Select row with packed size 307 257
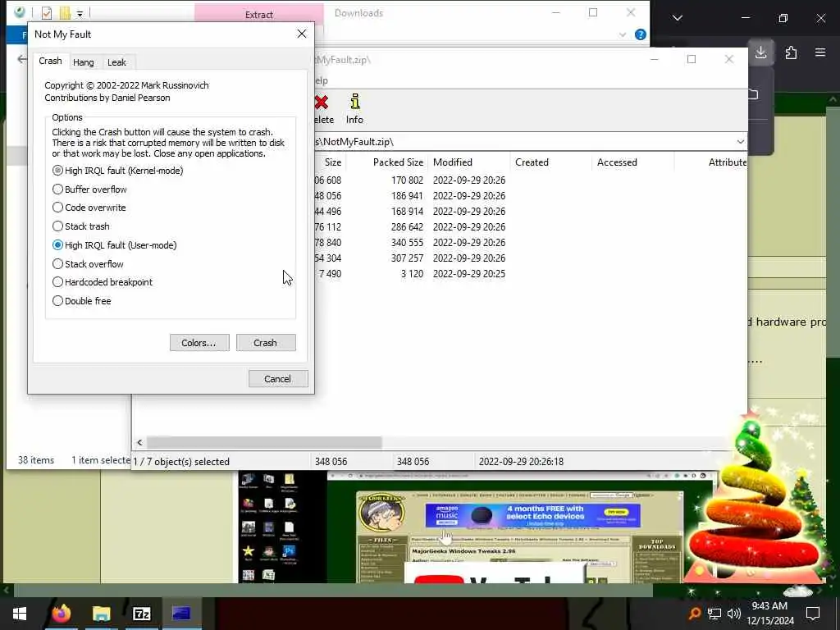 pyautogui.click(x=531, y=258)
